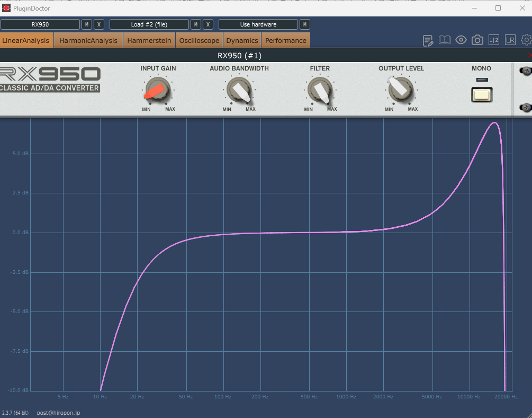532x418 pixels.
Task: Open settings gear icon
Action: [x=526, y=40]
